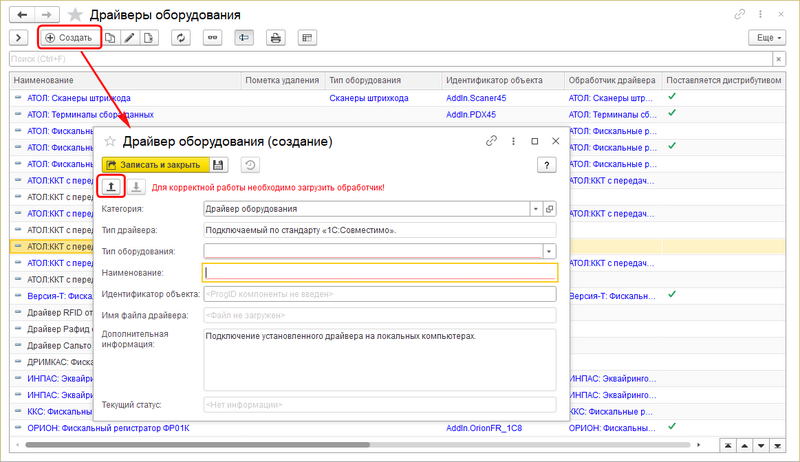Copy link using chain icon in dialog header
This screenshot has width=800, height=462.
(491, 142)
